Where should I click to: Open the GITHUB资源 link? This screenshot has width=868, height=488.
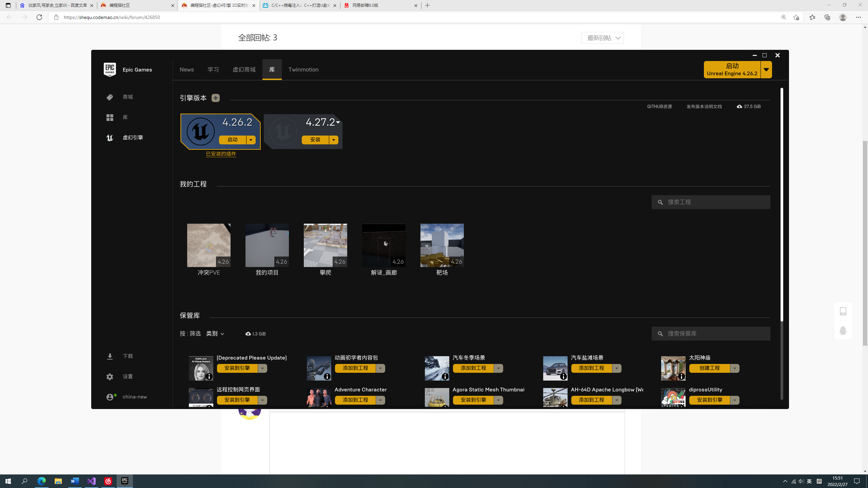pyautogui.click(x=659, y=106)
